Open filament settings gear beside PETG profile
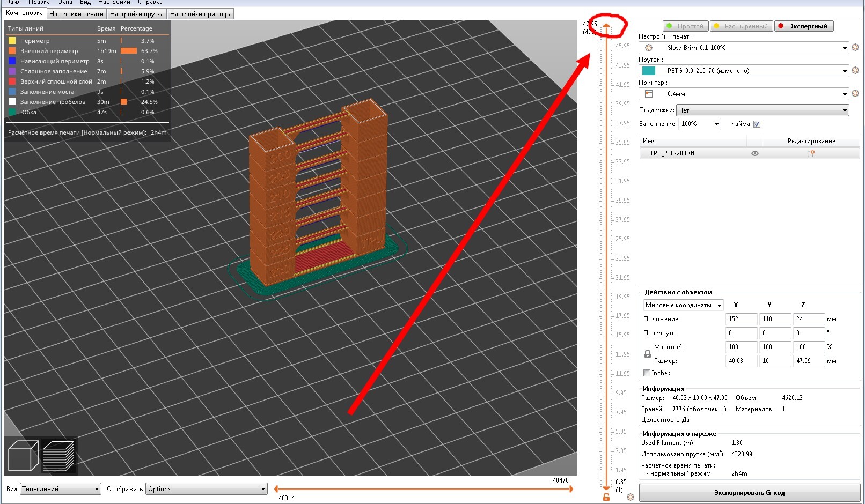This screenshot has height=504, width=865. click(x=855, y=70)
